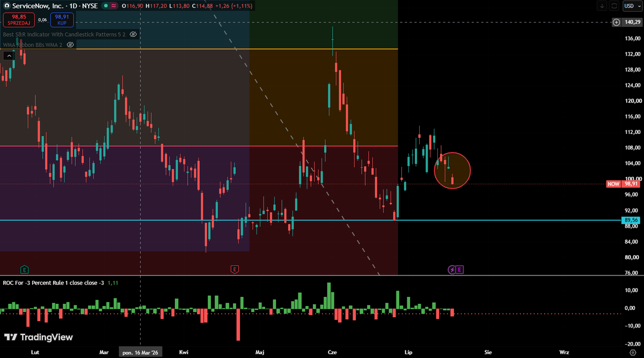The image size is (644, 358).
Task: Click the ServiceNow logo icon in the chart header
Action: click(6, 5)
